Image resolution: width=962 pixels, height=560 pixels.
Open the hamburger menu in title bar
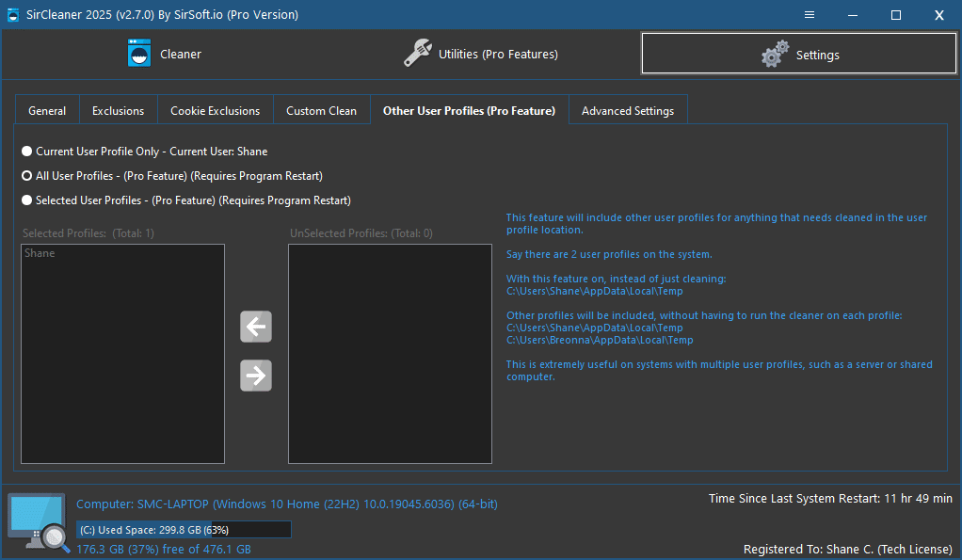(x=810, y=15)
